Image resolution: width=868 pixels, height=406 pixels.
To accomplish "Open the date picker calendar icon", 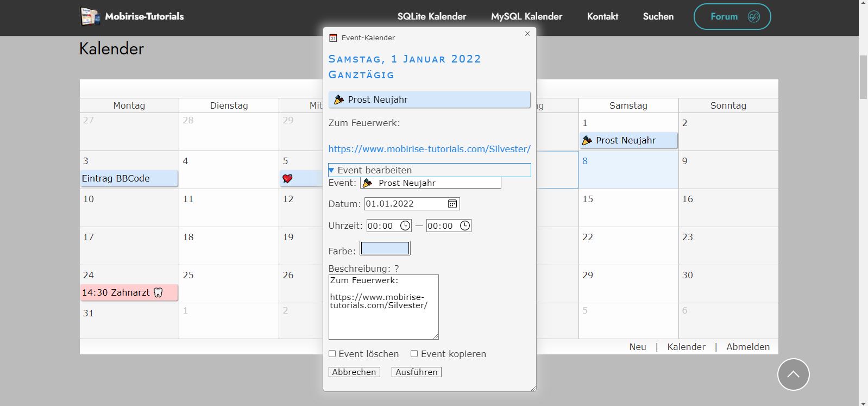I will (452, 204).
